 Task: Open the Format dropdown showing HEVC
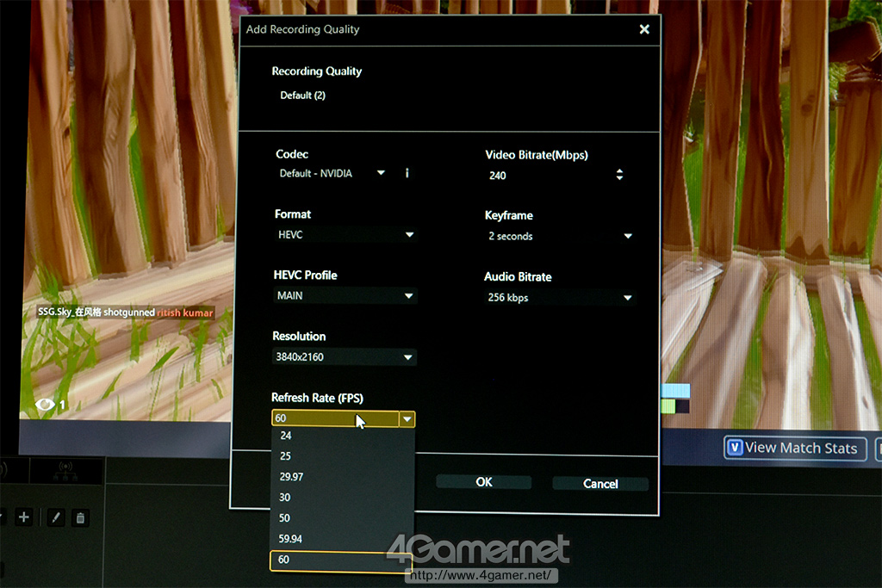click(x=346, y=235)
